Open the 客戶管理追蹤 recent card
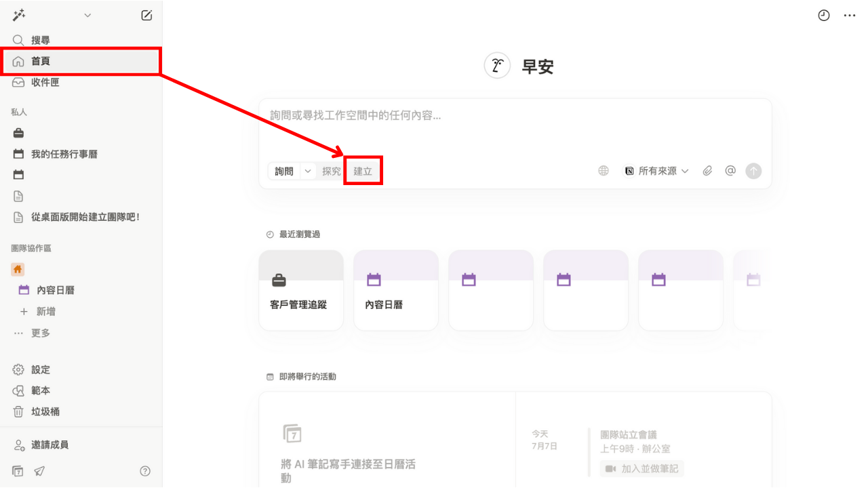This screenshot has height=488, width=868. tap(301, 290)
